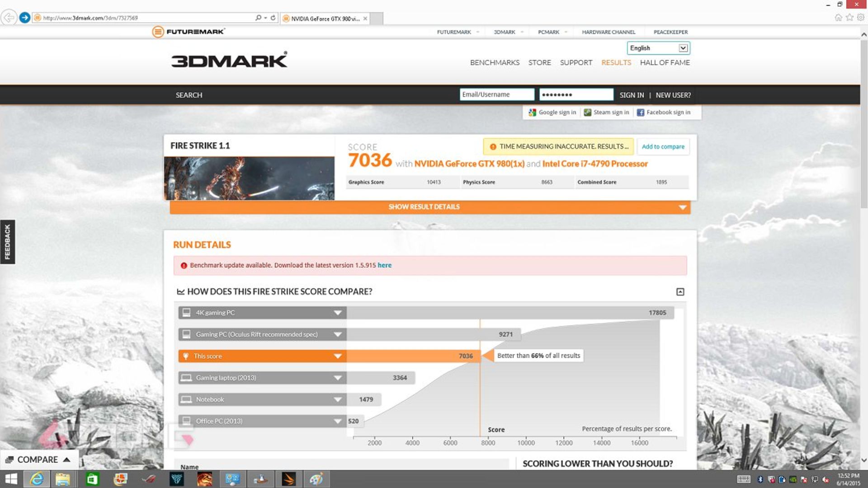
Task: Open the browser home icon
Action: coord(838,18)
